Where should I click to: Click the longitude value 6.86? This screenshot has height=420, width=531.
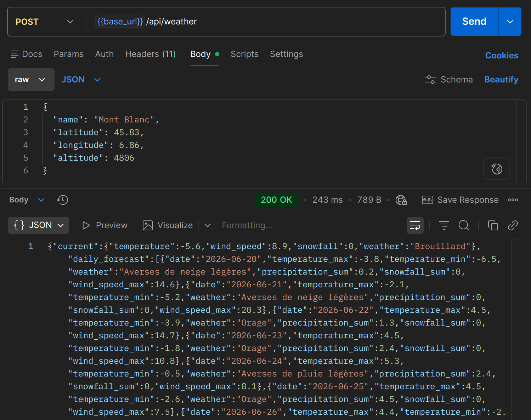pyautogui.click(x=129, y=145)
